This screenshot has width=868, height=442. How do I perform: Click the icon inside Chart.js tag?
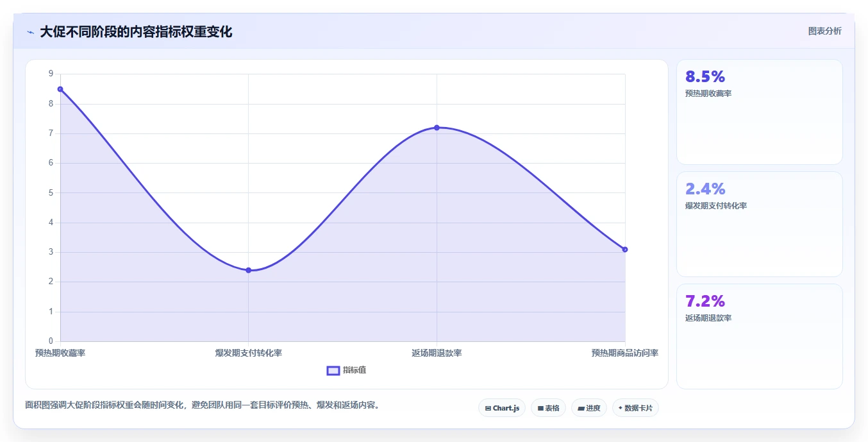(x=488, y=408)
